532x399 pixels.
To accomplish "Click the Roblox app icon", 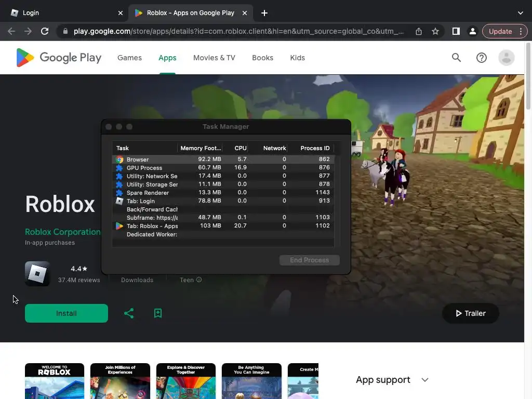I will point(37,273).
